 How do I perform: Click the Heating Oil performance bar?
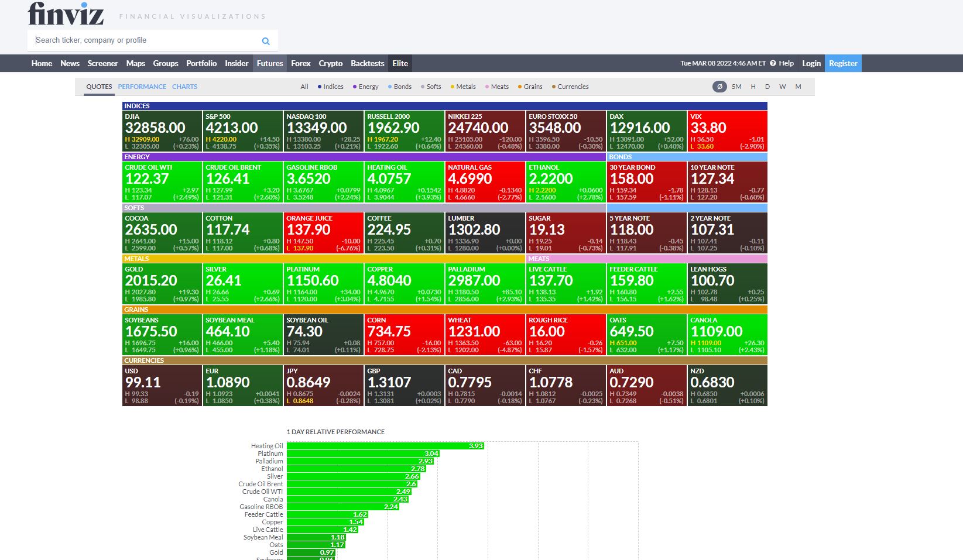click(385, 446)
